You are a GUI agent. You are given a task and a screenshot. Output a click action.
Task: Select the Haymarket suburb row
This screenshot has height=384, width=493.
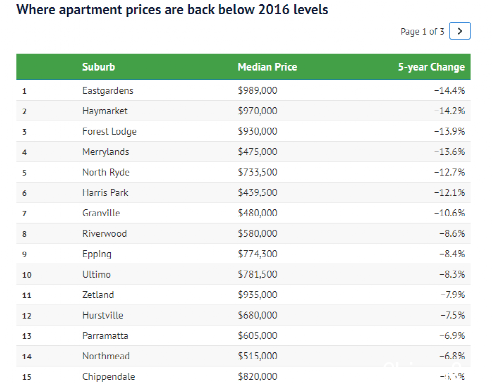[x=243, y=111]
